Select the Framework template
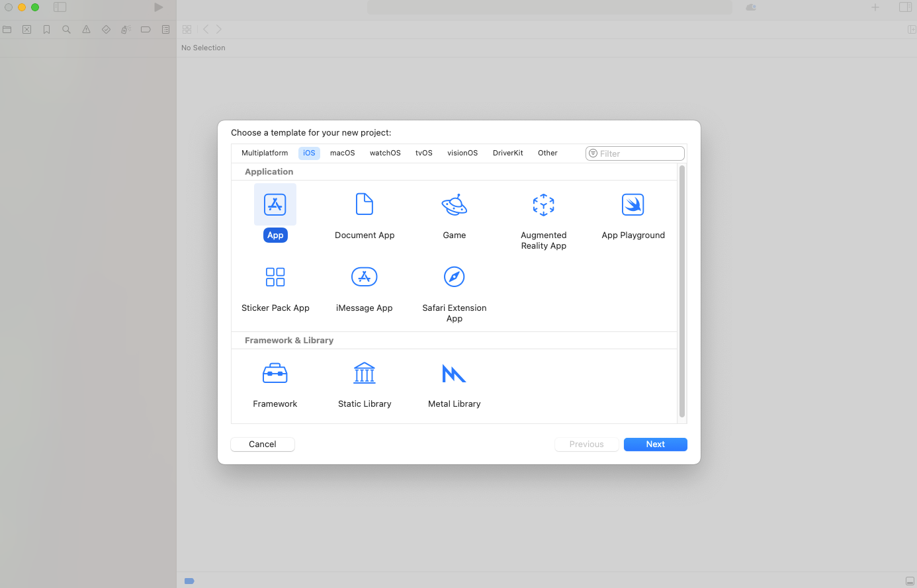 (x=275, y=384)
